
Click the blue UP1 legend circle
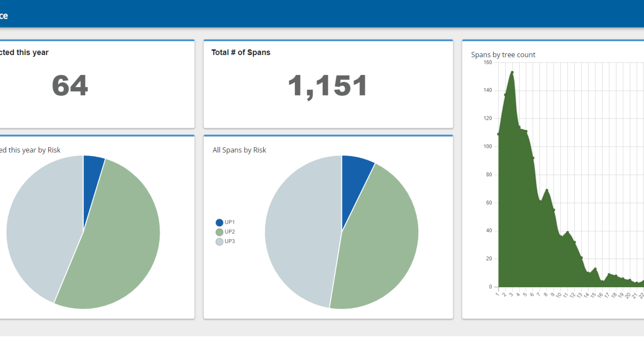pos(219,222)
